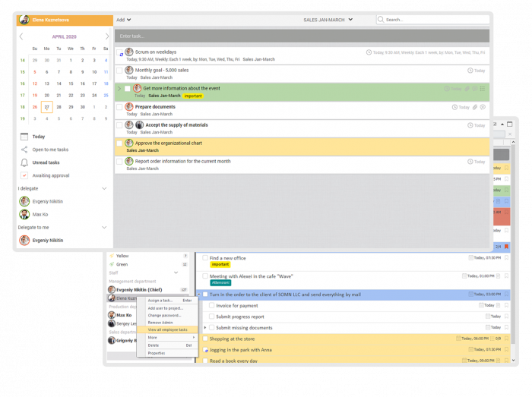The height and width of the screenshot is (397, 532).
Task: Expand Get more information about the event subtasks
Action: coord(119,88)
